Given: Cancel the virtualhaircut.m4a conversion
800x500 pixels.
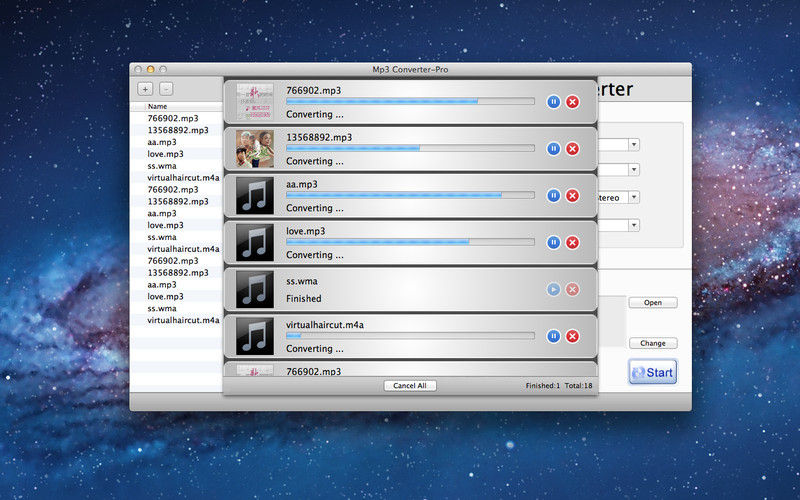Looking at the screenshot, I should click(572, 336).
